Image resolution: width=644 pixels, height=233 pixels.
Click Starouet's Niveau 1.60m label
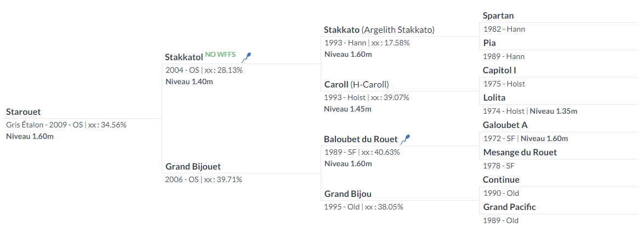click(30, 136)
